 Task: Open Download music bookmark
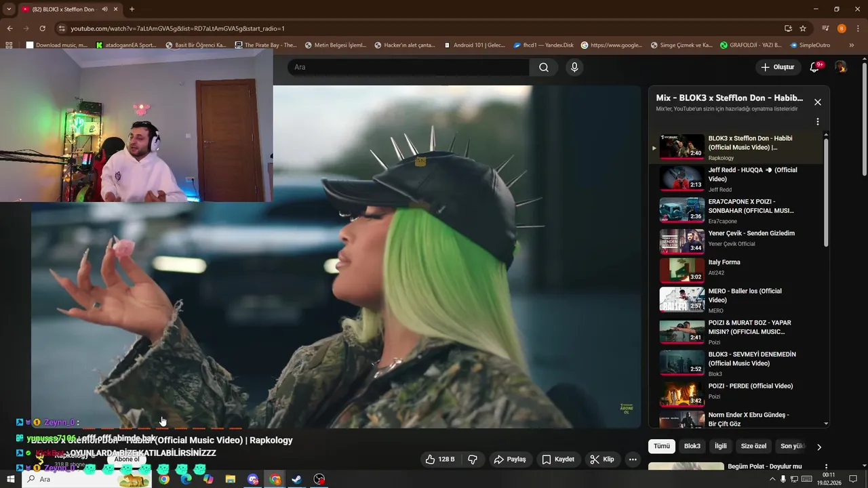point(57,45)
